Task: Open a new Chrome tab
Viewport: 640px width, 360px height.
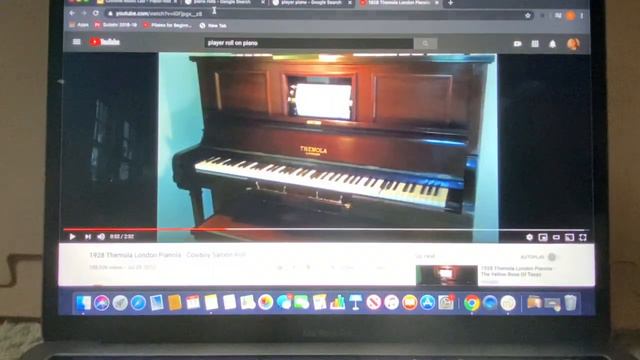Action: [450, 3]
